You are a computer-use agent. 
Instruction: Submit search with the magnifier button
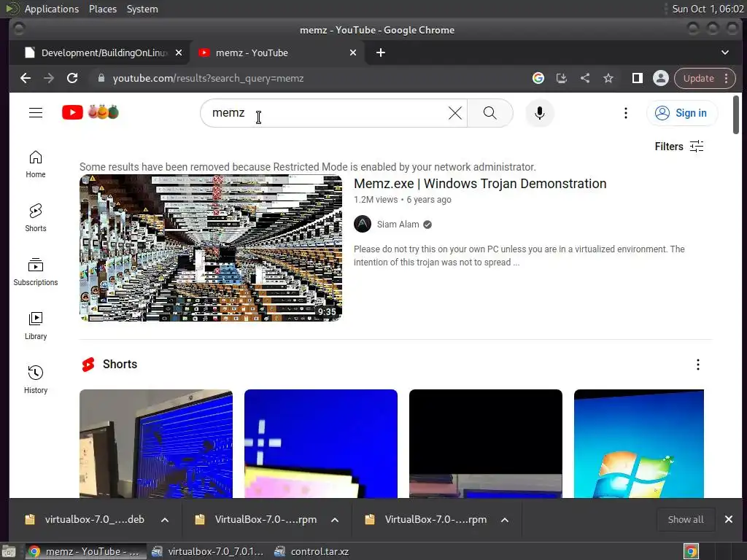pos(489,113)
